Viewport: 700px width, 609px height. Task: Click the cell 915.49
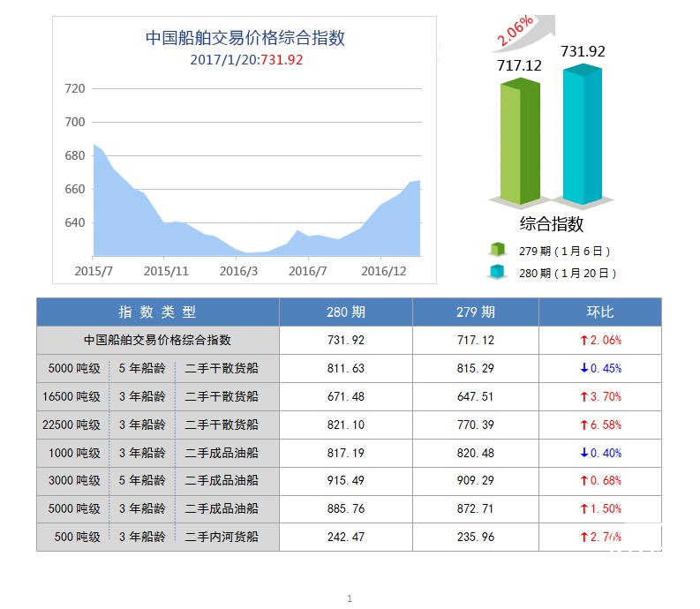[346, 480]
